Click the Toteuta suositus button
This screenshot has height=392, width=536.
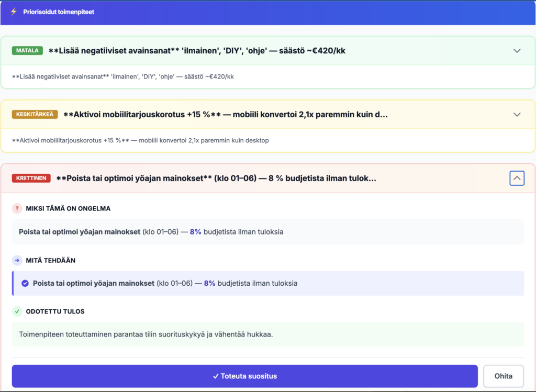coord(245,376)
